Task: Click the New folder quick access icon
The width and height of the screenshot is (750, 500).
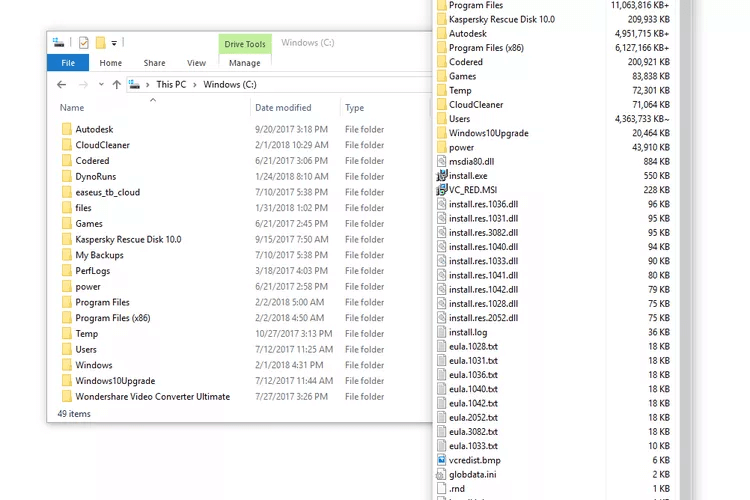Action: (100, 43)
